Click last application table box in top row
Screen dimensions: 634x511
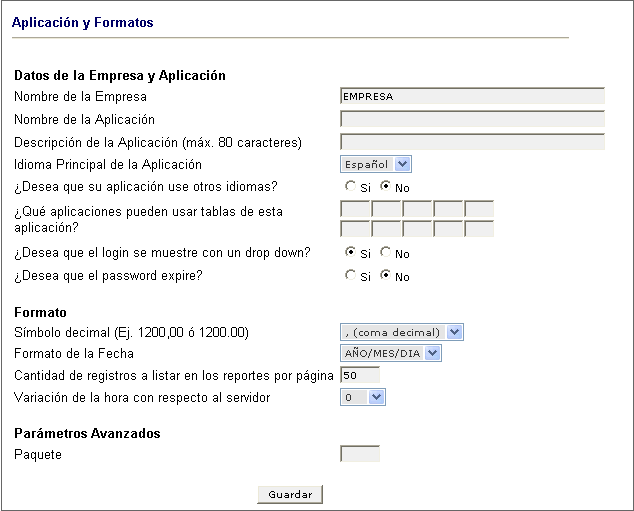pos(479,209)
